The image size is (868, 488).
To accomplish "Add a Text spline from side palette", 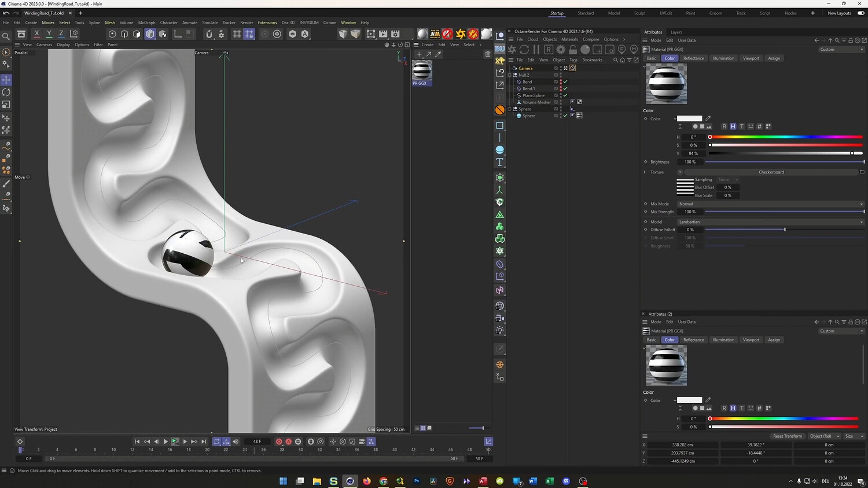I will [x=500, y=162].
